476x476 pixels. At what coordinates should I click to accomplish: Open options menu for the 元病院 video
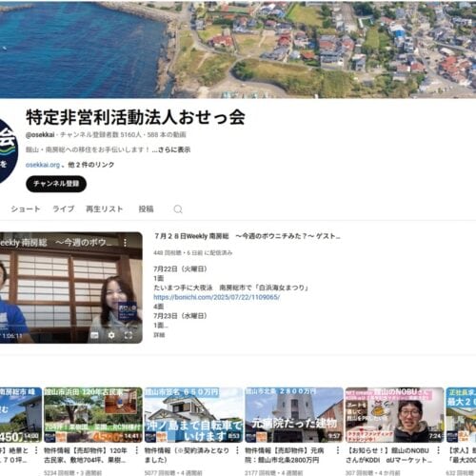338,450
